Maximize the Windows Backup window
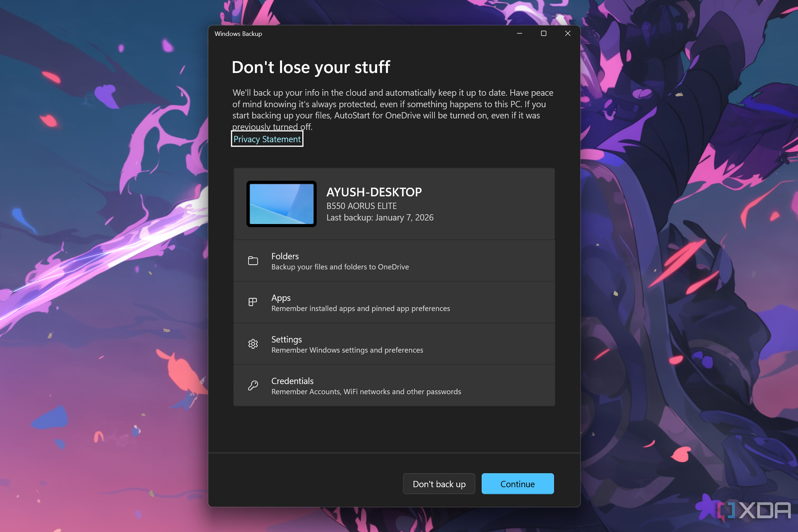The width and height of the screenshot is (798, 532). coord(543,33)
